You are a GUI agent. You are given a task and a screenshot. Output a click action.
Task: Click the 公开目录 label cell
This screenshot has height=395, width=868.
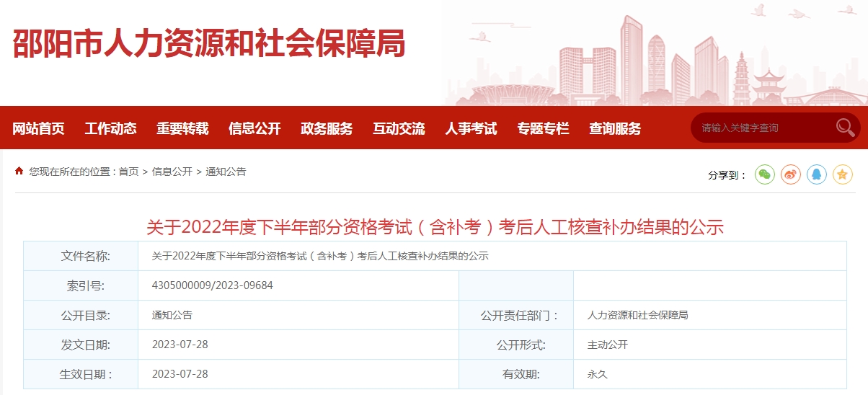(x=81, y=315)
